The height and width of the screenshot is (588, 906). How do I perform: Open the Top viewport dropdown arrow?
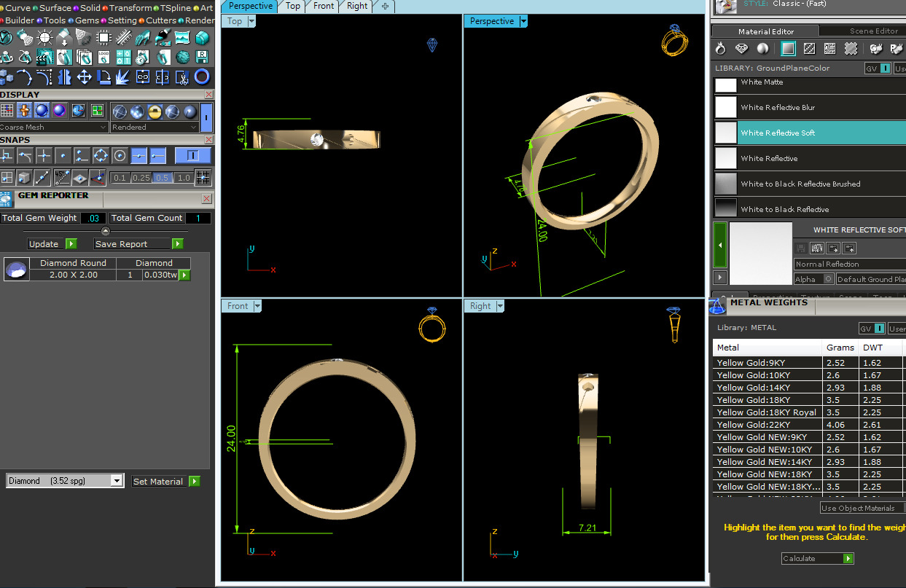(251, 21)
